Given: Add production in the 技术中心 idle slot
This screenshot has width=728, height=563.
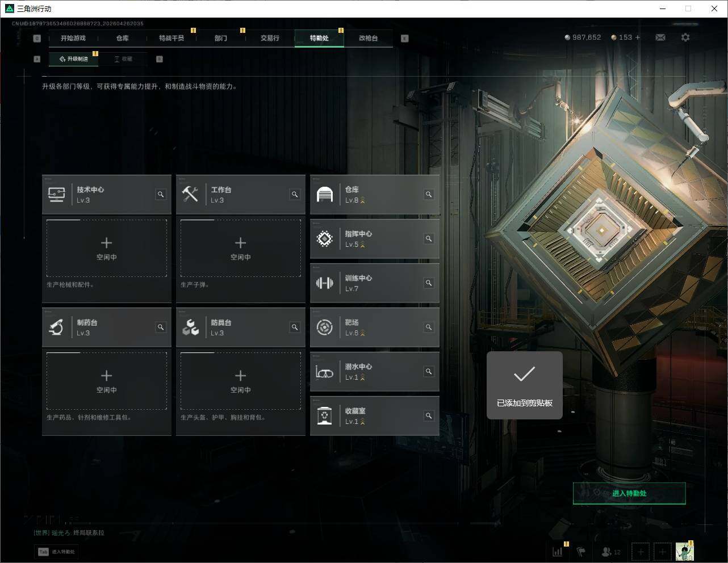Looking at the screenshot, I should 107,248.
